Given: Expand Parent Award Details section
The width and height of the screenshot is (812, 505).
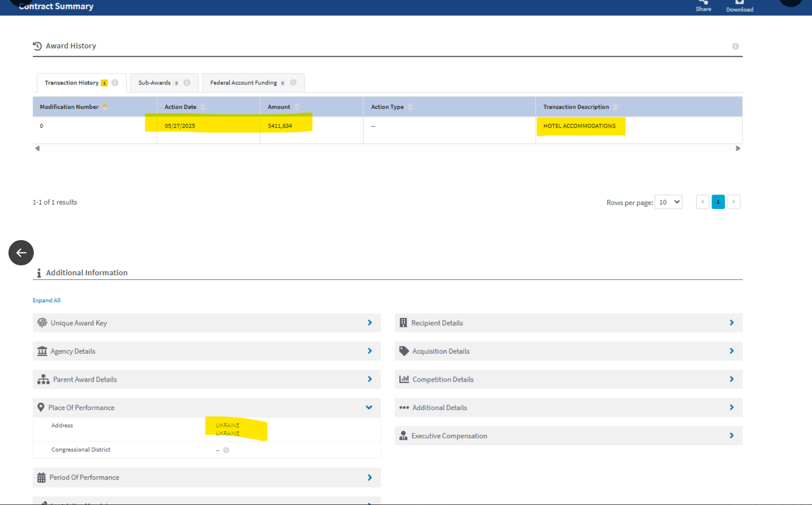Looking at the screenshot, I should (207, 379).
